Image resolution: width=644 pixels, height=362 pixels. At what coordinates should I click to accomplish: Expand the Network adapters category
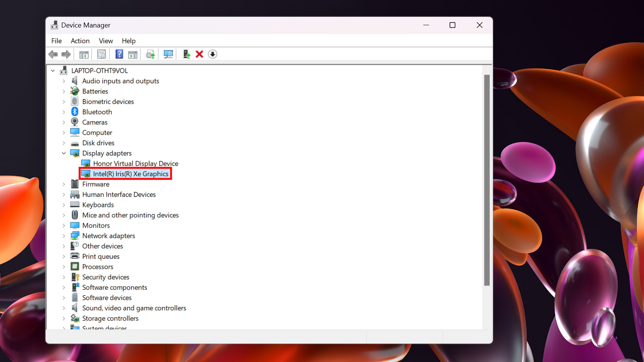[64, 236]
